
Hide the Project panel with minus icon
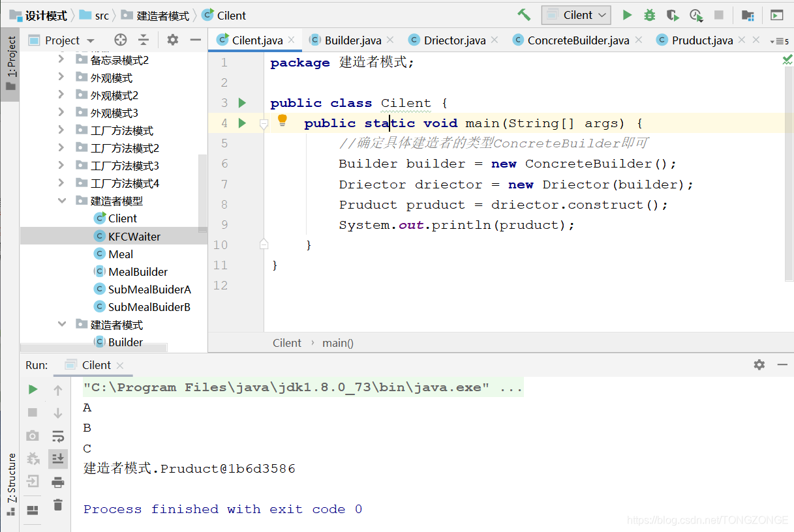195,40
